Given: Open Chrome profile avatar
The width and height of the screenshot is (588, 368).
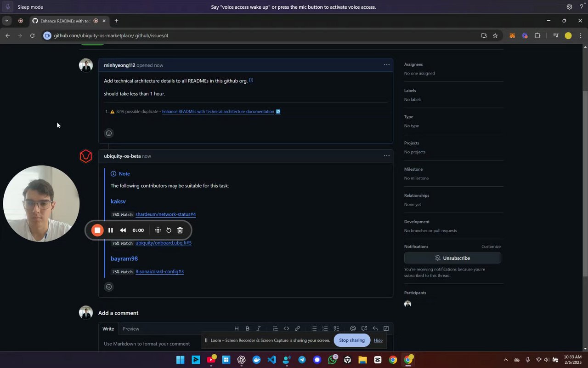Looking at the screenshot, I should [x=568, y=35].
